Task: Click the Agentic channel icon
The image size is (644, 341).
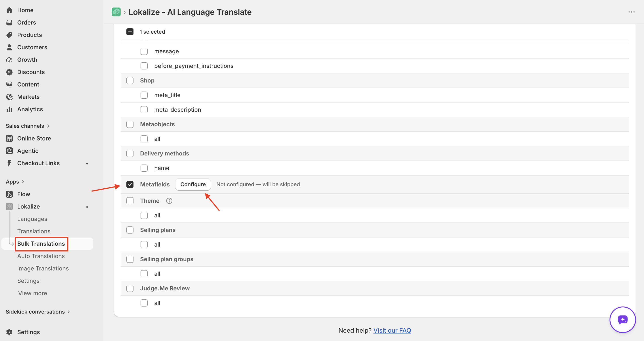Action: [x=9, y=151]
